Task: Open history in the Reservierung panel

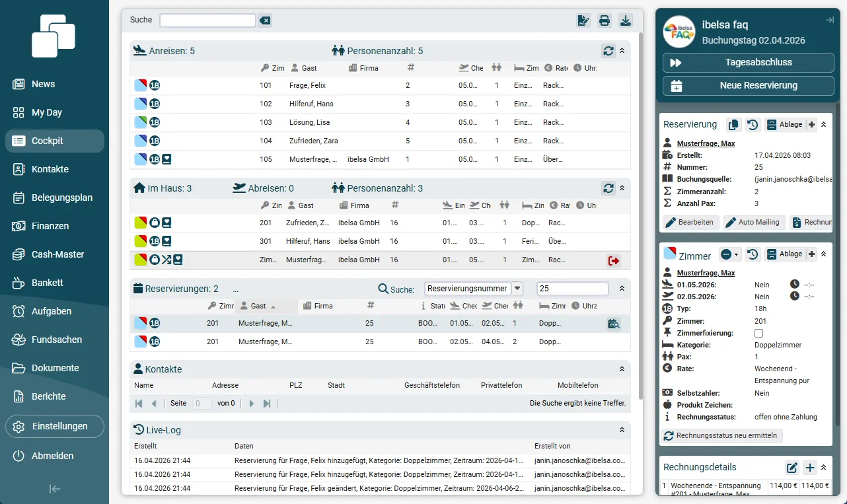Action: point(752,124)
